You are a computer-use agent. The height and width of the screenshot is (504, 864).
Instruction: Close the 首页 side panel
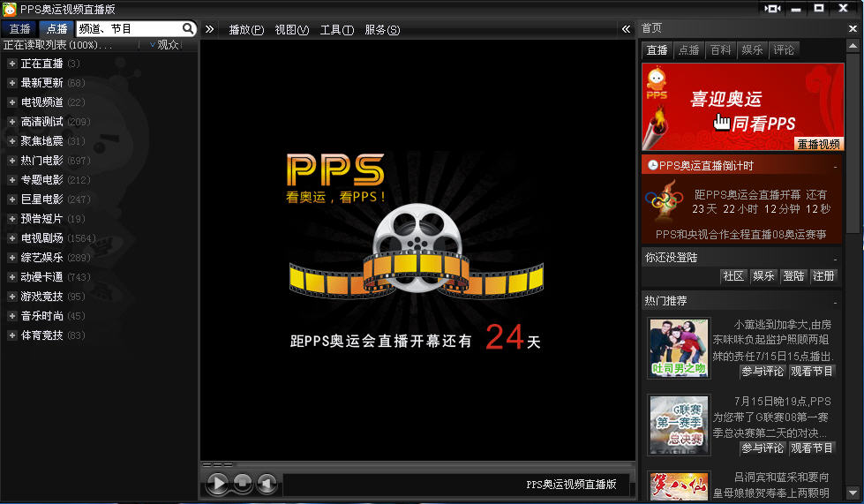click(x=853, y=28)
